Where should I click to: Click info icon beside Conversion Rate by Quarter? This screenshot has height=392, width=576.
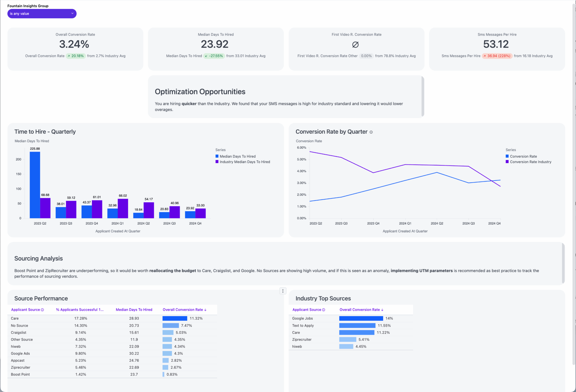click(x=371, y=132)
